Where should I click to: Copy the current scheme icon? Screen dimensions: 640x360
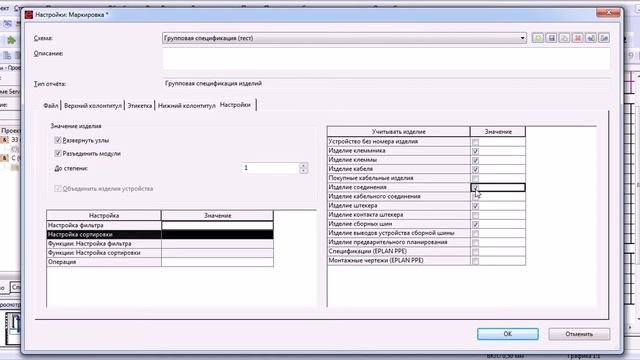564,38
